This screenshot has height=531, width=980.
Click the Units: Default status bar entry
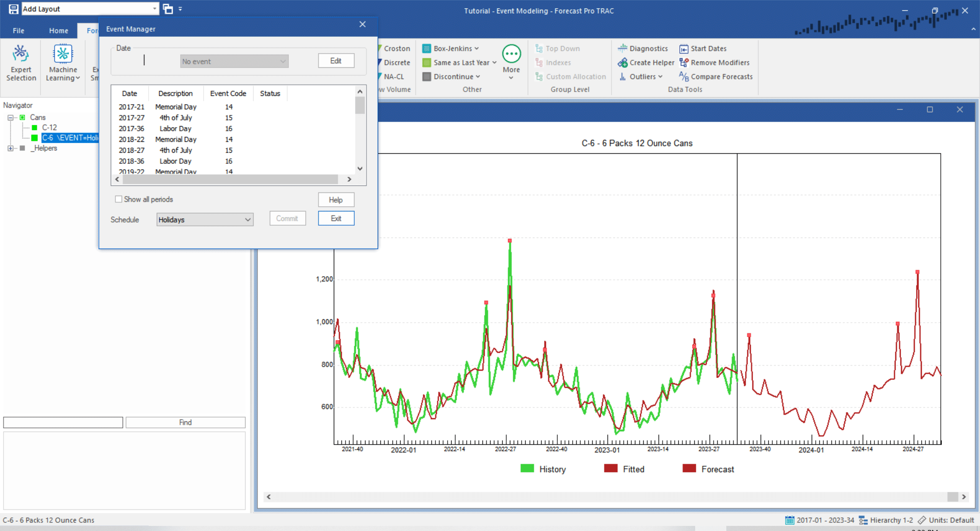946,520
